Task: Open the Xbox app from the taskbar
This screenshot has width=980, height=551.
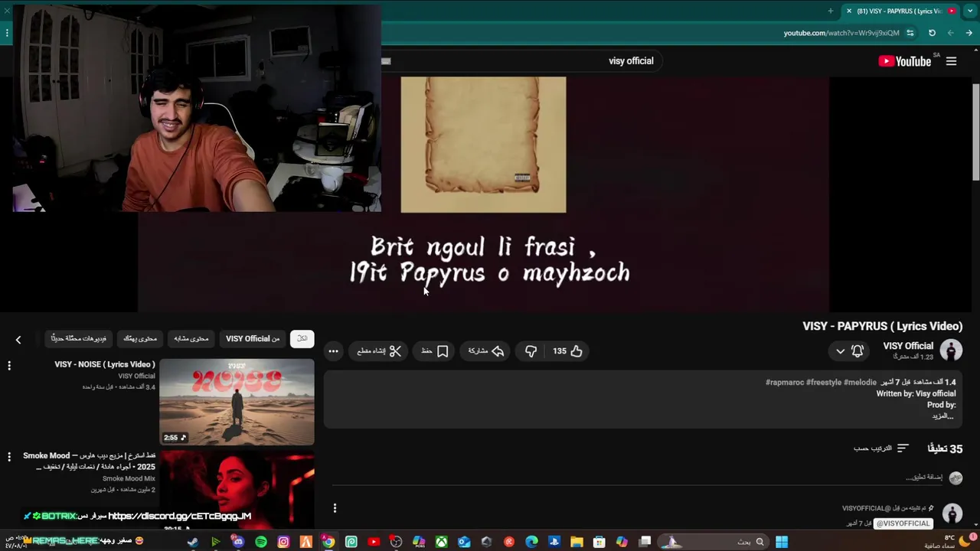Action: tap(442, 542)
